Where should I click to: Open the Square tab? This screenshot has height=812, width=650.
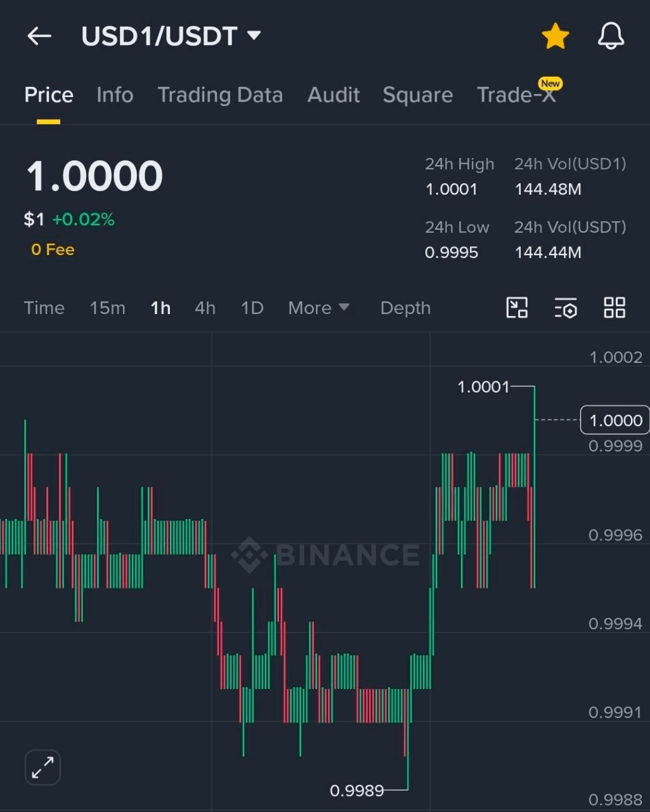[418, 95]
